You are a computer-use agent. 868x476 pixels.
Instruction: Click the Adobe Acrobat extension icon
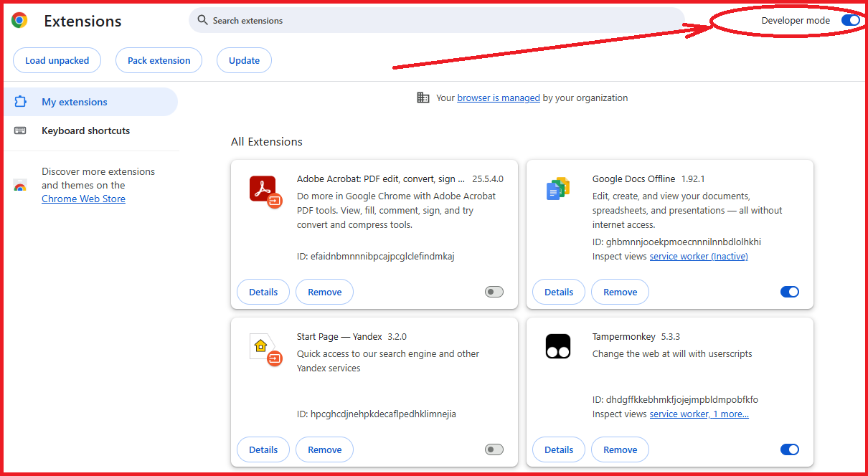click(264, 191)
